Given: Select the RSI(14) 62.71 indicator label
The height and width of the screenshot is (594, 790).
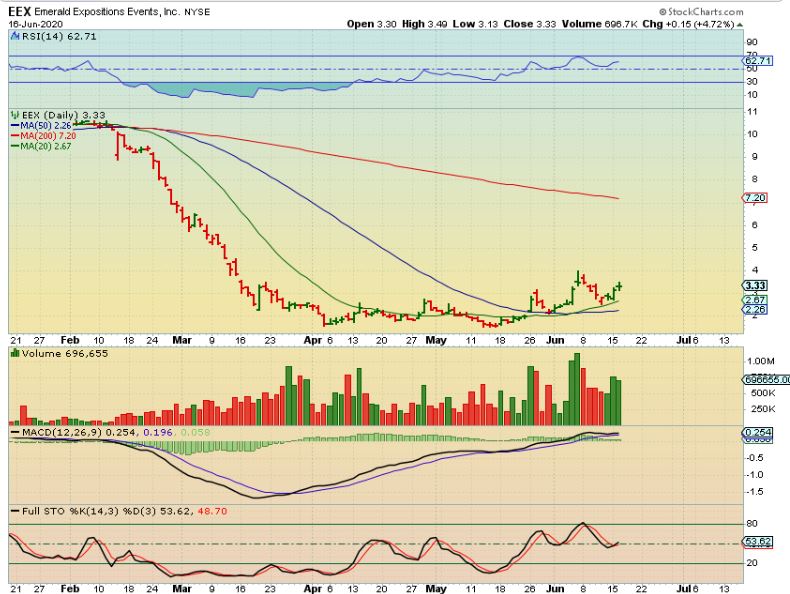Looking at the screenshot, I should (x=58, y=36).
